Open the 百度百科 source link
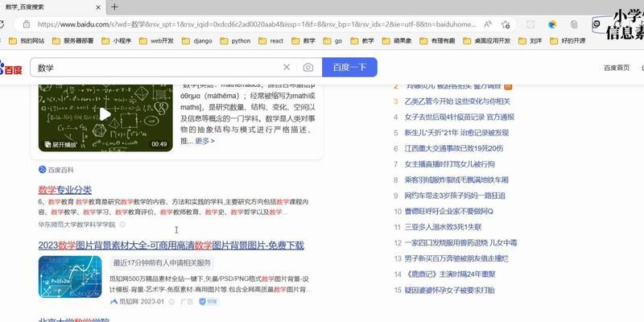This screenshot has height=322, width=644. (x=56, y=170)
